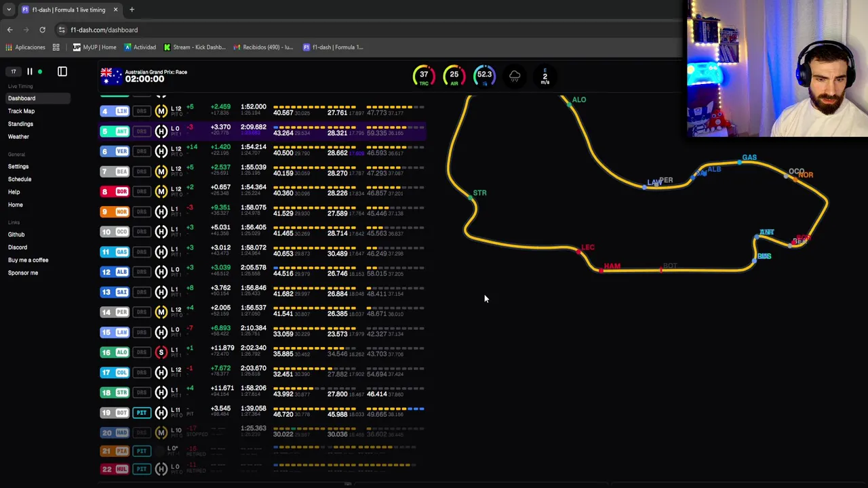Select driver tag SAI in position 13
The height and width of the screenshot is (488, 868).
point(115,292)
